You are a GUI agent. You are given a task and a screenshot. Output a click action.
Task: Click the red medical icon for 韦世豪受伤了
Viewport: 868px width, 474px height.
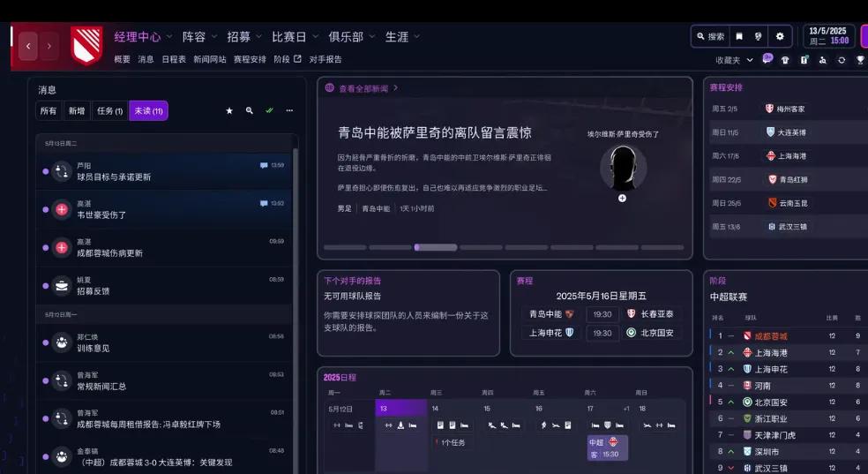(x=62, y=209)
